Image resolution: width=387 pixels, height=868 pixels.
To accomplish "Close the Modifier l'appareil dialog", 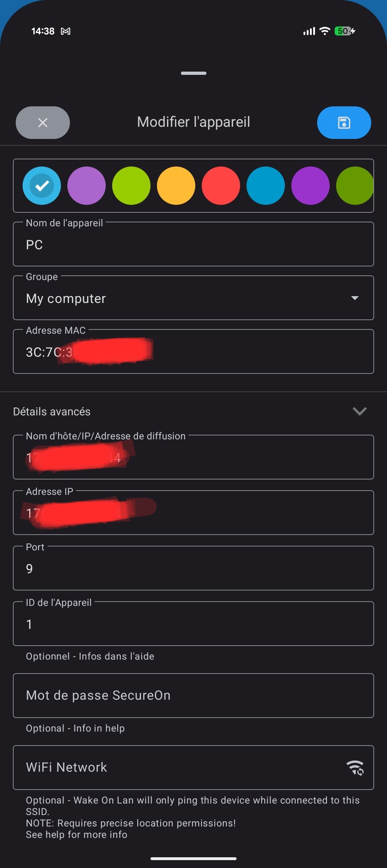I will click(x=43, y=122).
